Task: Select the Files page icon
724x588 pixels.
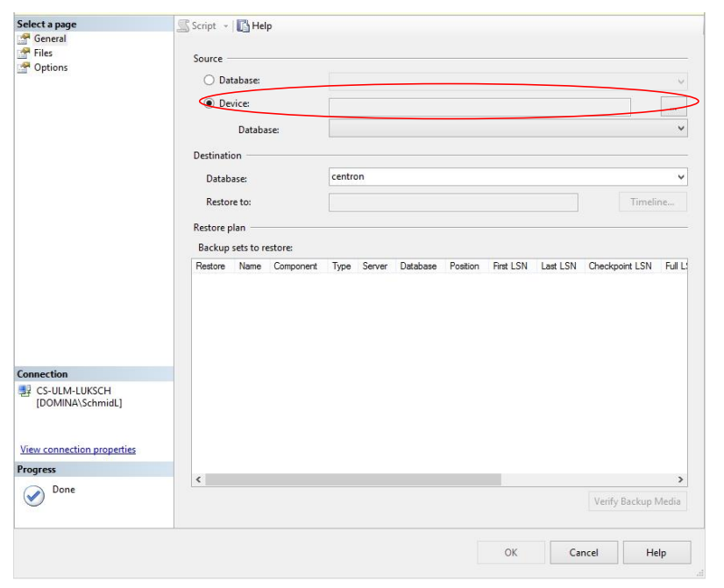Action: click(x=24, y=53)
